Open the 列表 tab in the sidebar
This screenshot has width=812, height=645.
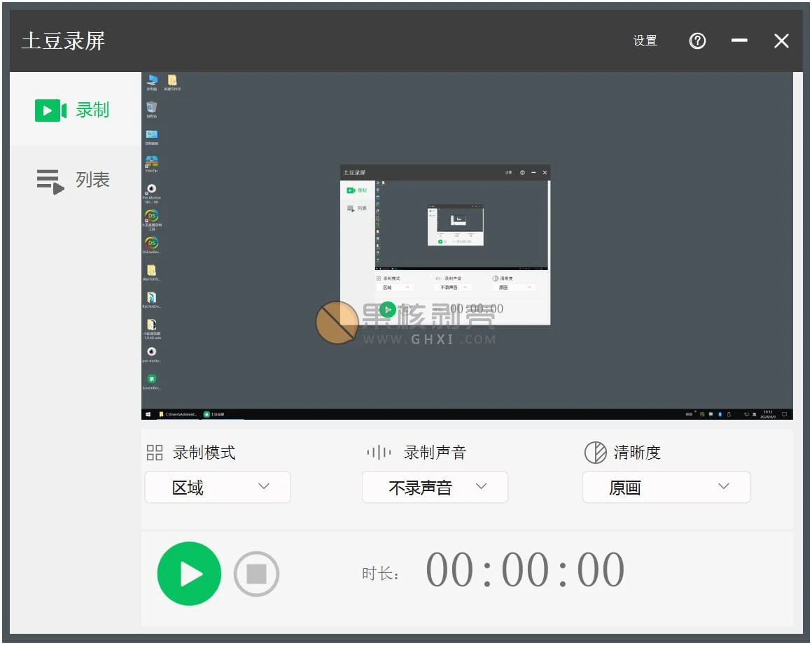tap(73, 180)
